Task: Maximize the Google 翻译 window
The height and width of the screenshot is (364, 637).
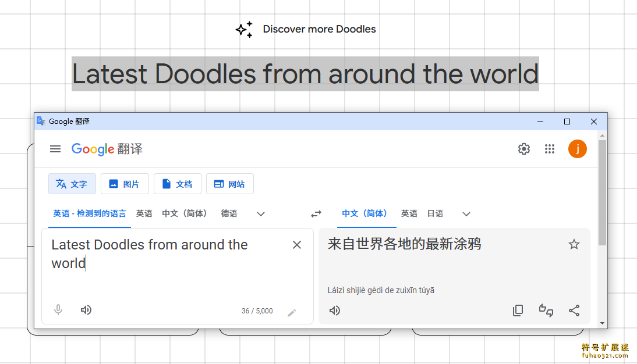Action: 567,122
